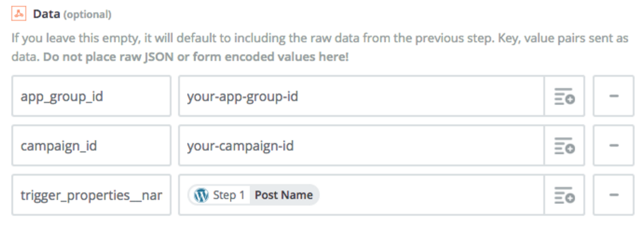This screenshot has width=644, height=229.
Task: Open insert-field picker for Post Name row
Action: point(564,195)
